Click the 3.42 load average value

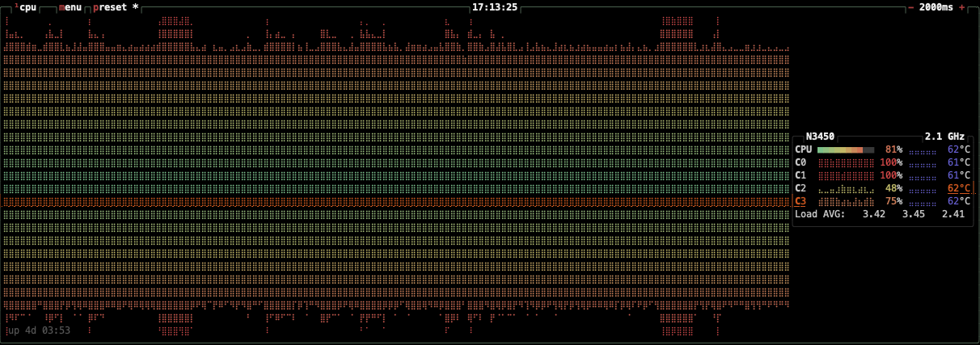pos(874,214)
